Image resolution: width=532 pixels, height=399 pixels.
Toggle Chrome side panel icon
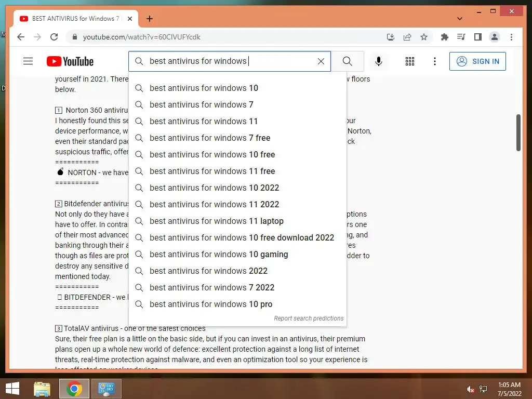(x=478, y=37)
